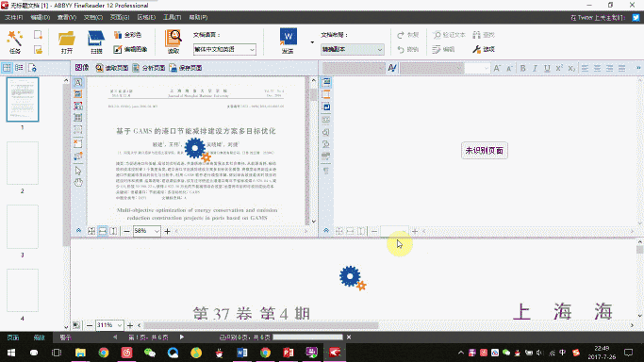
Task: Select the arrow pointer tool in image panel
Action: click(x=78, y=171)
